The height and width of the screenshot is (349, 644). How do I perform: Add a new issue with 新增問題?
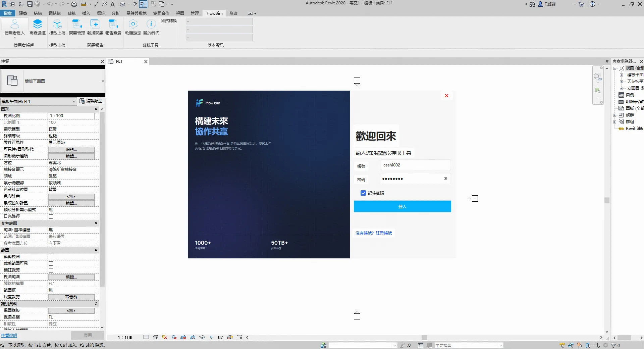pos(95,27)
